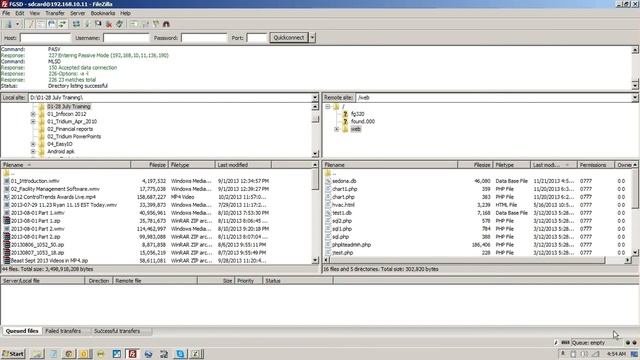Click the queue status indicator icon

pyautogui.click(x=565, y=342)
